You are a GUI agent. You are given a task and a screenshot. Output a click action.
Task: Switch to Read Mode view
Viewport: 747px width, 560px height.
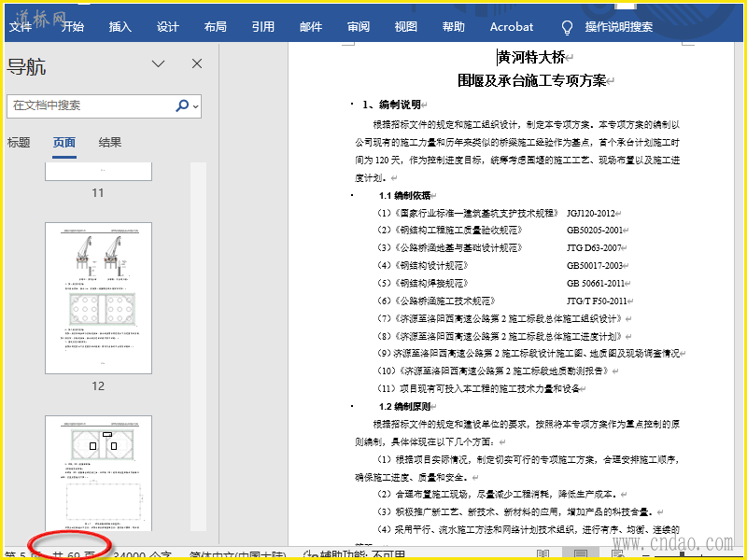click(542, 553)
